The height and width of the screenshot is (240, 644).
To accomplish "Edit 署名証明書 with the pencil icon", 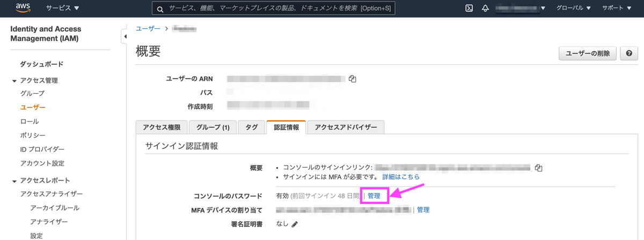I will click(295, 224).
